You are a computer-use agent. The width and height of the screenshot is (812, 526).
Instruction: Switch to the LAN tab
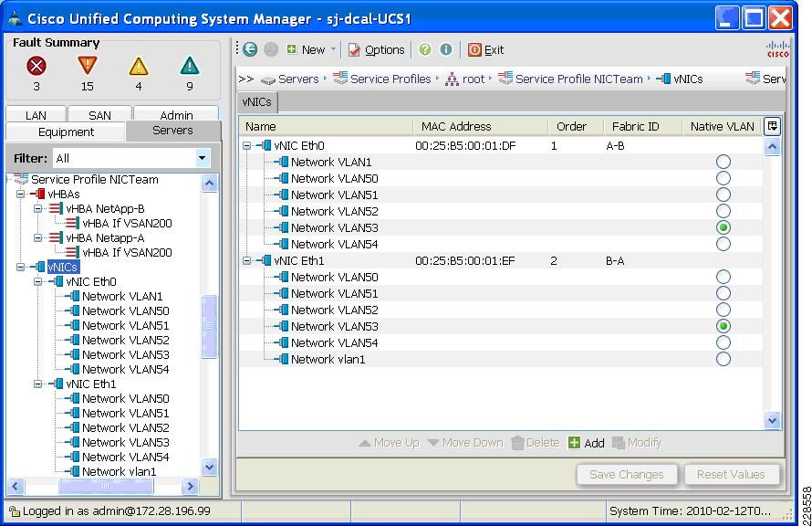[36, 114]
